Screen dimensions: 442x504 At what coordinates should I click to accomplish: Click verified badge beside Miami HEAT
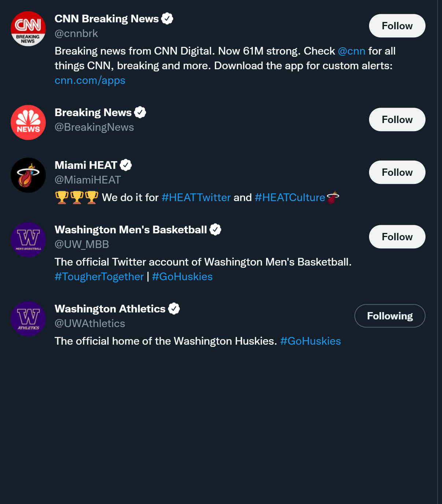(126, 165)
